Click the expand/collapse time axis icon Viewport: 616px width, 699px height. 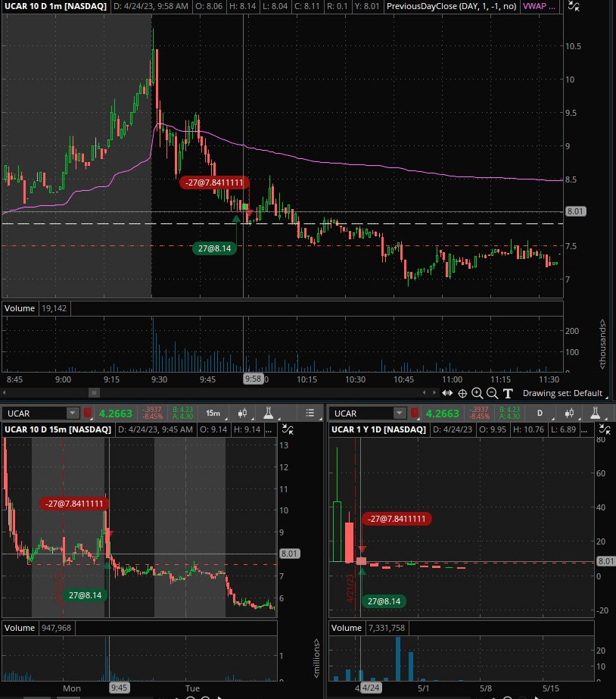[x=447, y=393]
